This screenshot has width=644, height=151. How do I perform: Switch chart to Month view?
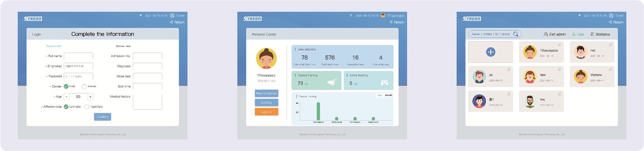[388, 95]
